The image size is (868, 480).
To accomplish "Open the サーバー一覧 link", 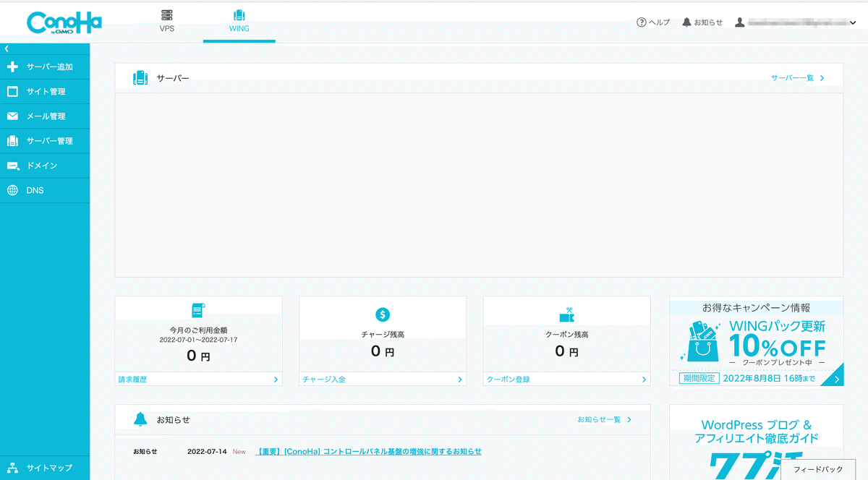I will pyautogui.click(x=792, y=78).
